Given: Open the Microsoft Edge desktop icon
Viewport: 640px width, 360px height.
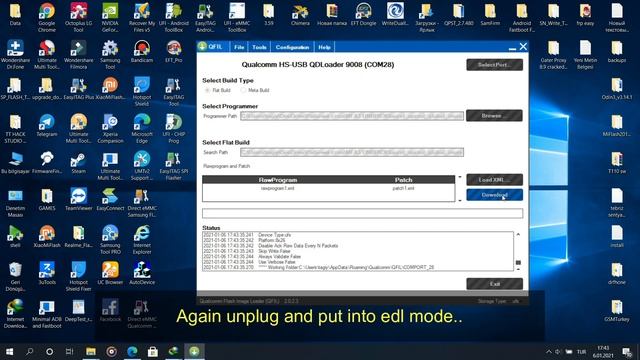Looking at the screenshot, I should click(142, 128).
